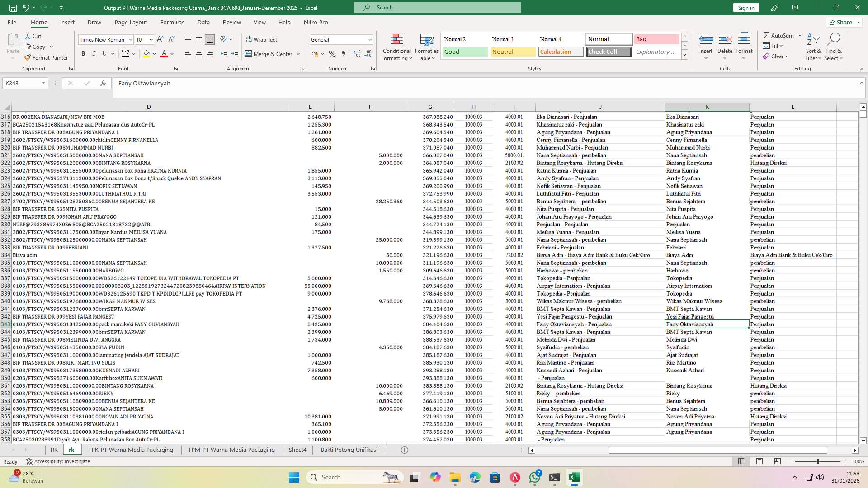Expand the Fill Color dropdown arrow
Viewport: 868px width, 488px height.
coord(154,54)
